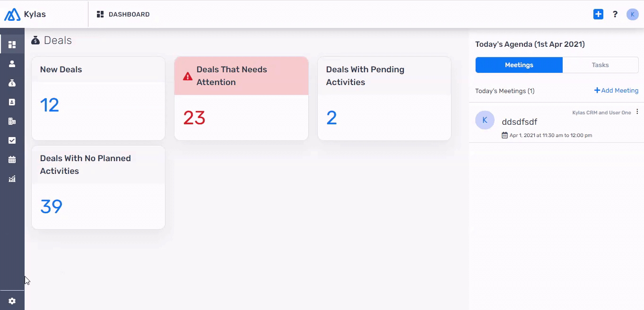The image size is (644, 310).
Task: Open Settings gear at sidebar bottom
Action: click(x=12, y=301)
